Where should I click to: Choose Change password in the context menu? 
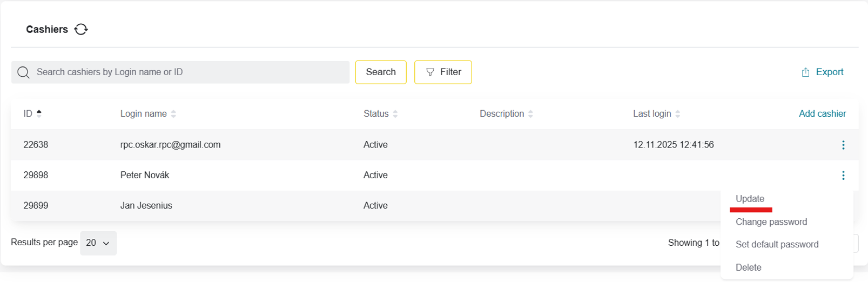coord(771,222)
